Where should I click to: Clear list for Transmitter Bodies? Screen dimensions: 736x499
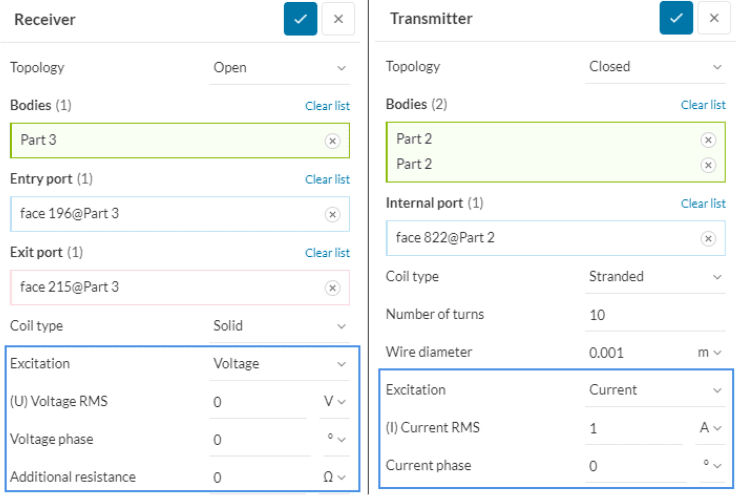pyautogui.click(x=703, y=105)
